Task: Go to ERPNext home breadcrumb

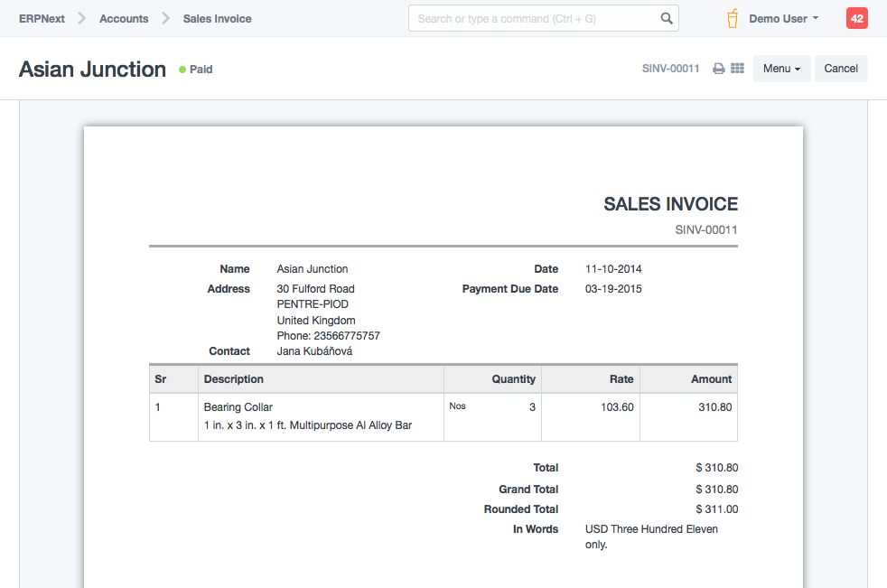Action: 42,18
